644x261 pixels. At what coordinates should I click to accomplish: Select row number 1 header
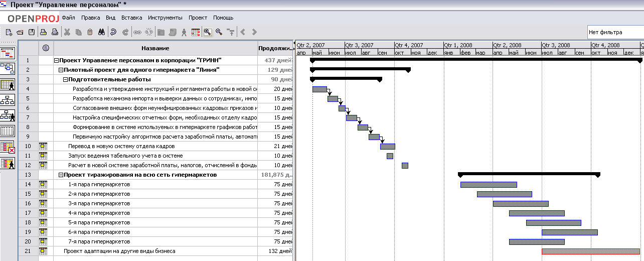[x=28, y=61]
